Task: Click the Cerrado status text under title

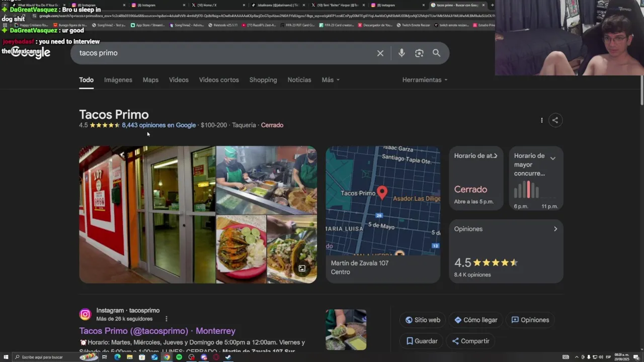Action: click(272, 125)
